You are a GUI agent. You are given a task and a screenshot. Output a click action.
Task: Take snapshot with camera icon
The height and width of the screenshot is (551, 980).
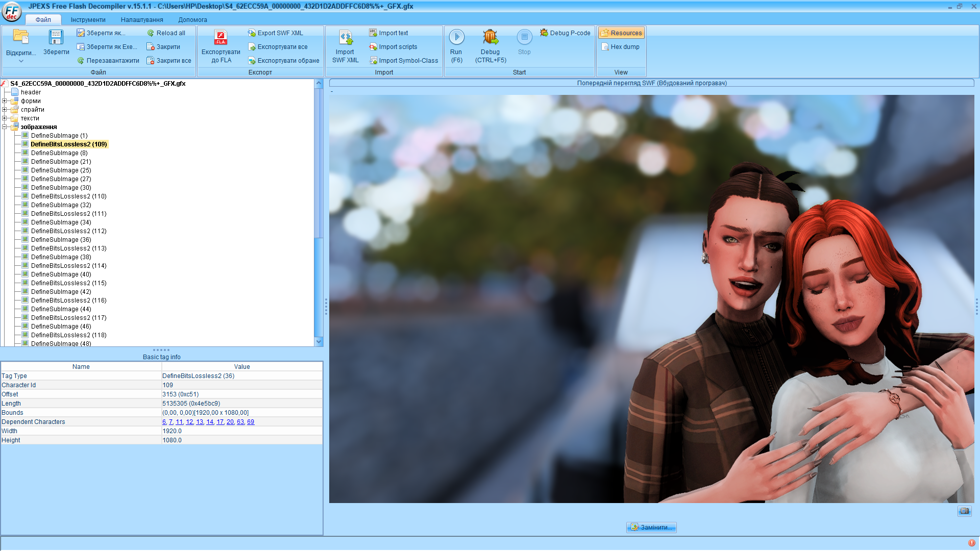point(964,511)
